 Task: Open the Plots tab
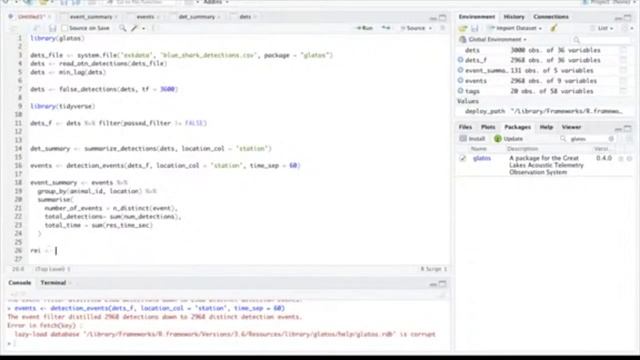click(488, 127)
